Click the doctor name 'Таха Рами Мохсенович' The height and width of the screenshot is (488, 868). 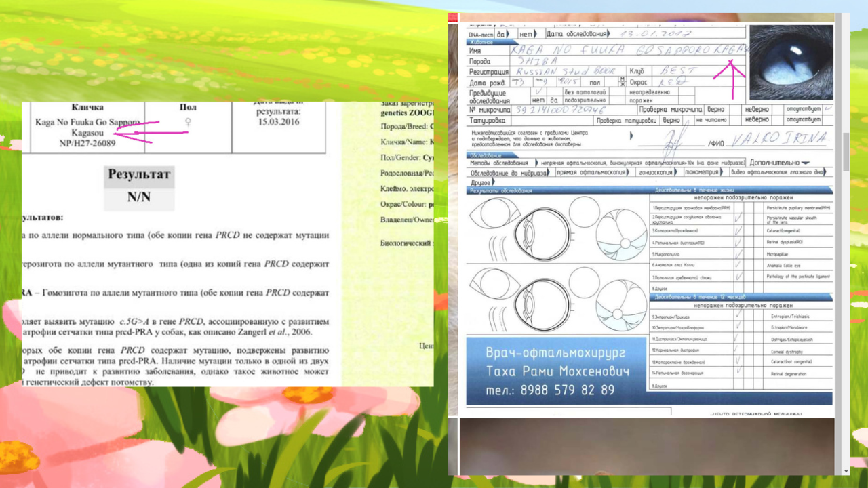coord(557,371)
